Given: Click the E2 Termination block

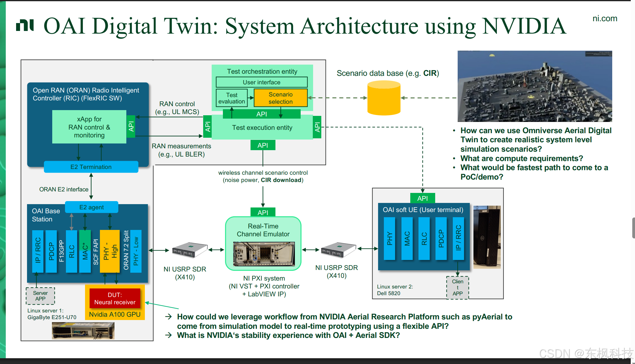Looking at the screenshot, I should [91, 167].
